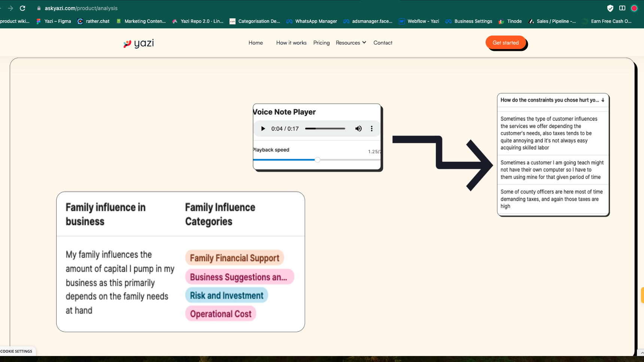The width and height of the screenshot is (644, 362).
Task: Open the audio player more options menu
Action: pyautogui.click(x=371, y=129)
